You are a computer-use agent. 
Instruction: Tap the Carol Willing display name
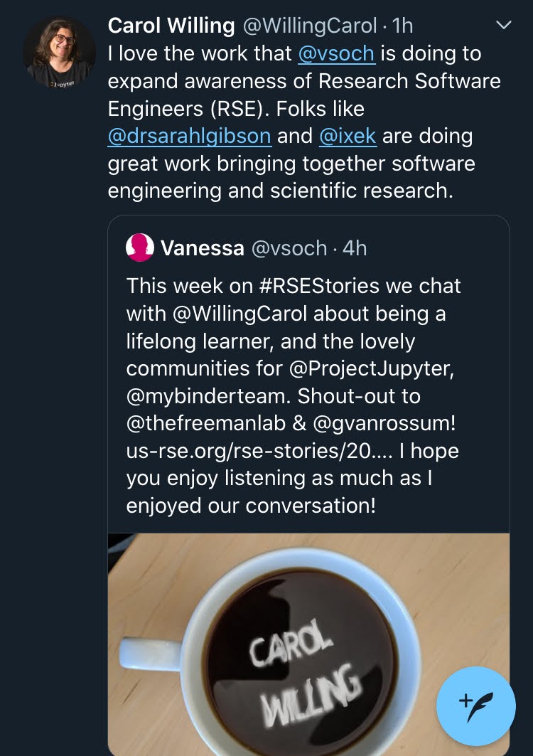[x=171, y=26]
